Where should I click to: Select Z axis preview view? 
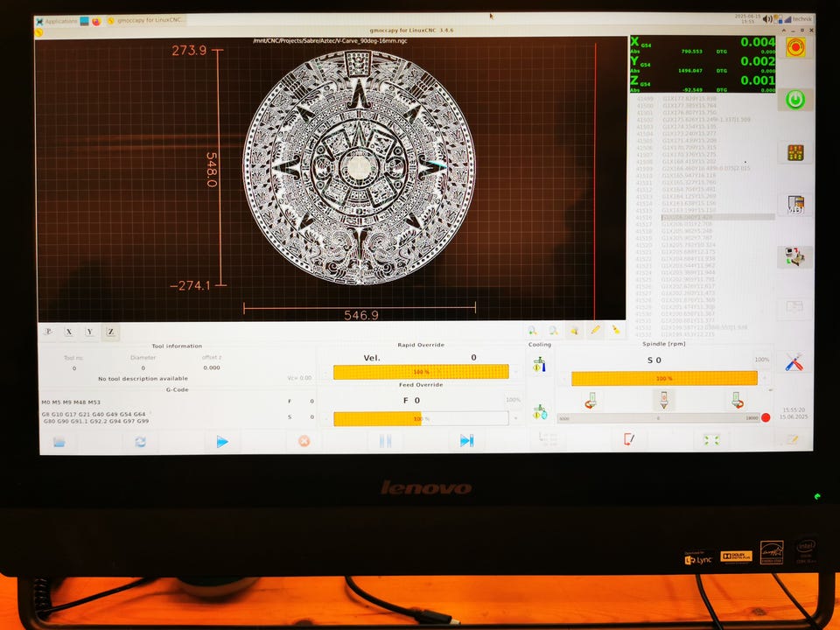(x=110, y=332)
